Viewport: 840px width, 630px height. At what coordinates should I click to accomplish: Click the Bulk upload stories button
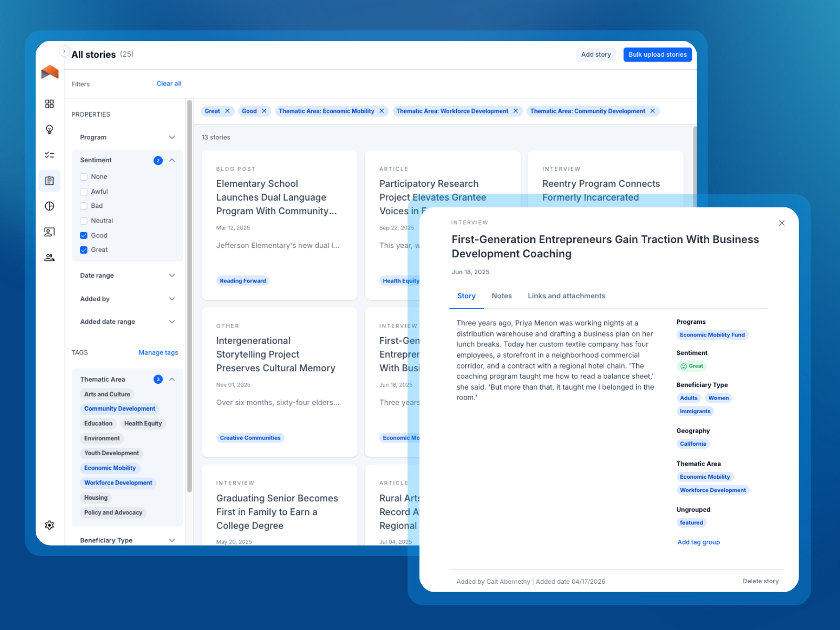pyautogui.click(x=657, y=55)
